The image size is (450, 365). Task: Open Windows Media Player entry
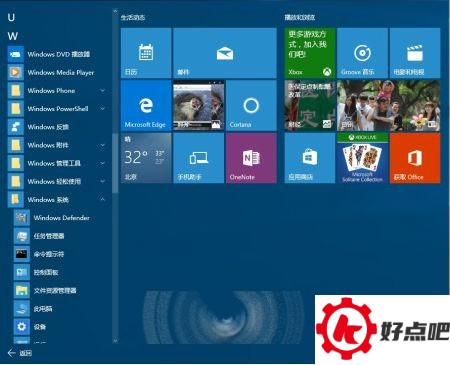(x=57, y=72)
